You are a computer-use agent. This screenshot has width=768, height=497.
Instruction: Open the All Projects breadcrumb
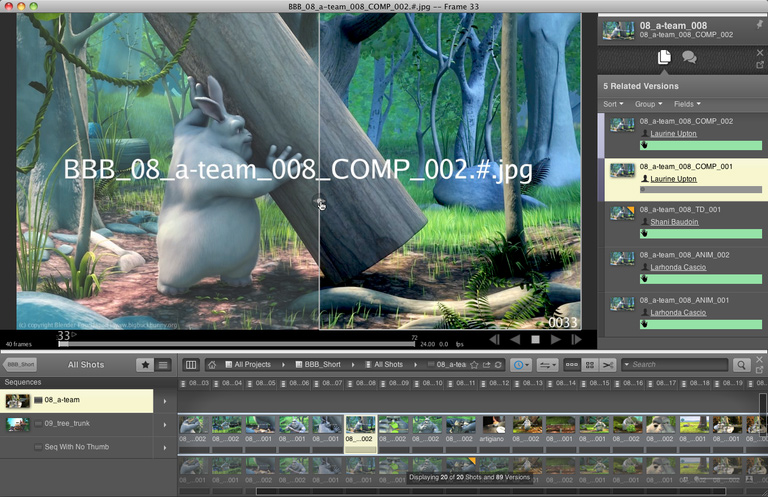(x=248, y=365)
